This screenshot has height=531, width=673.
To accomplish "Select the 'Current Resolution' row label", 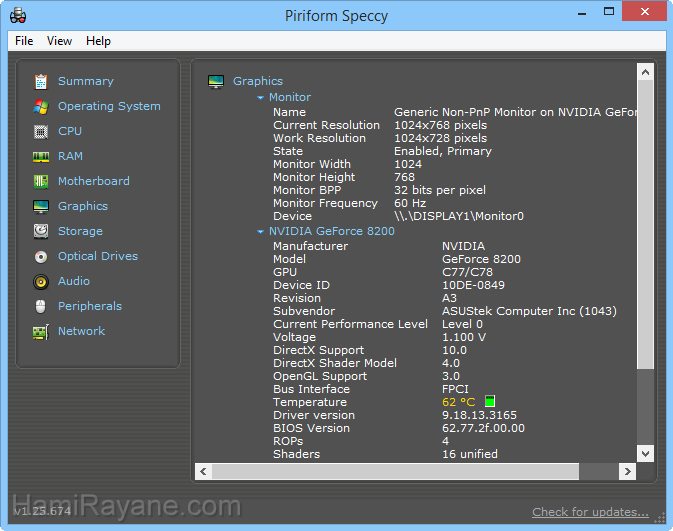I will [326, 125].
